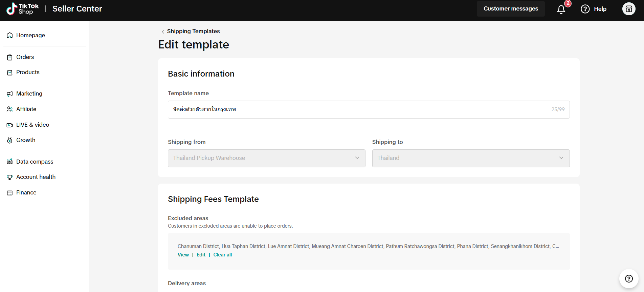The height and width of the screenshot is (292, 644).
Task: Open Customer messages
Action: tap(511, 9)
